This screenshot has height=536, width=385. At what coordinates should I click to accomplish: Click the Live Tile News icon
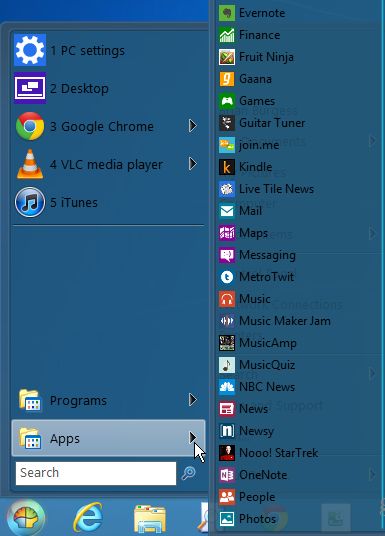tap(227, 189)
